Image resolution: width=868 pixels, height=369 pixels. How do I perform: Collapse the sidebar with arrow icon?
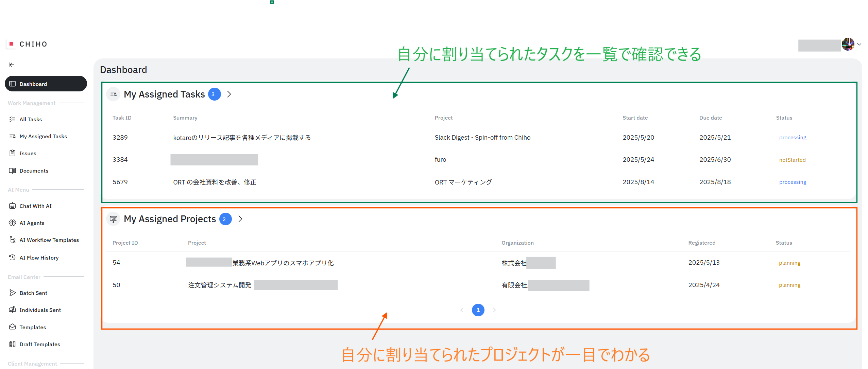coord(11,65)
